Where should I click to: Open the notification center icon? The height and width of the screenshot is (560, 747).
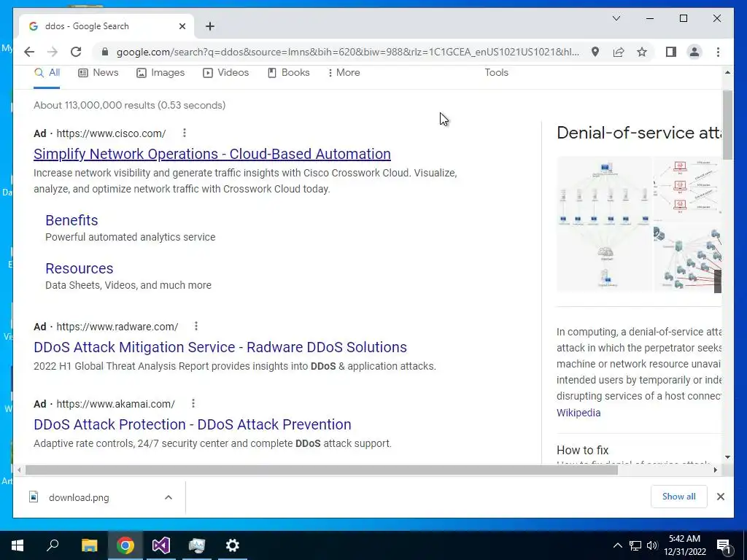coord(724,545)
